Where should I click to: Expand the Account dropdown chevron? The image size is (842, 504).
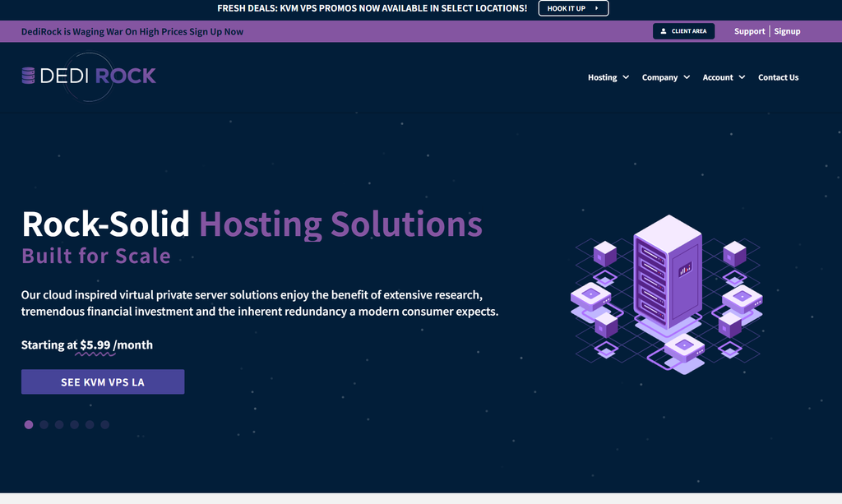(x=742, y=77)
